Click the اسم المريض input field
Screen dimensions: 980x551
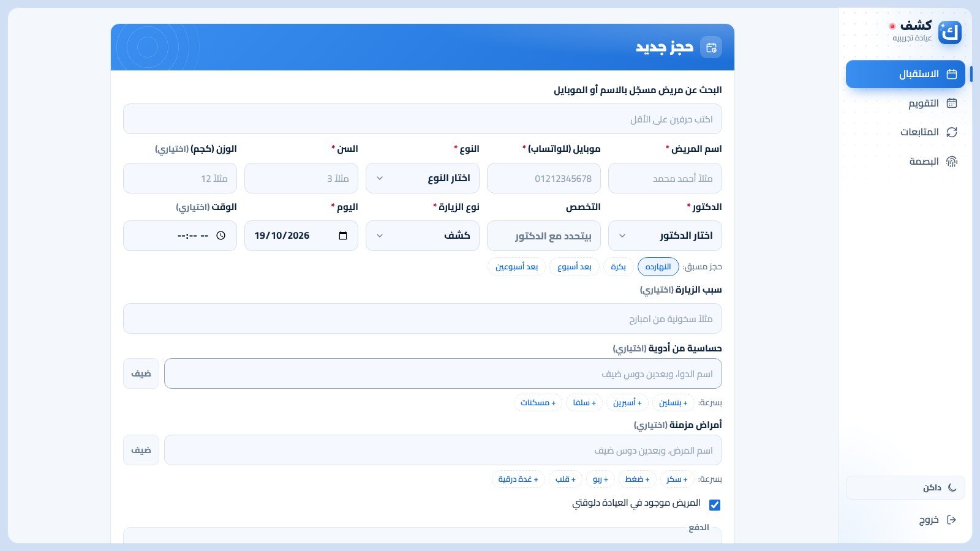[665, 178]
